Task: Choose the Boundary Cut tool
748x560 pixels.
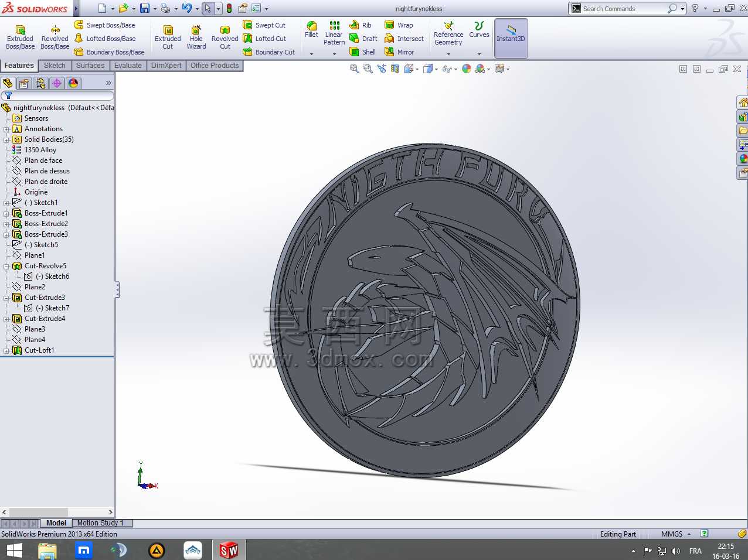Action: 269,52
